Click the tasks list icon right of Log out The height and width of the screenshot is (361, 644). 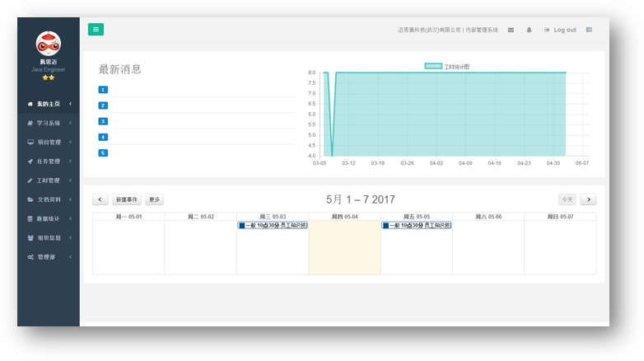pos(589,30)
